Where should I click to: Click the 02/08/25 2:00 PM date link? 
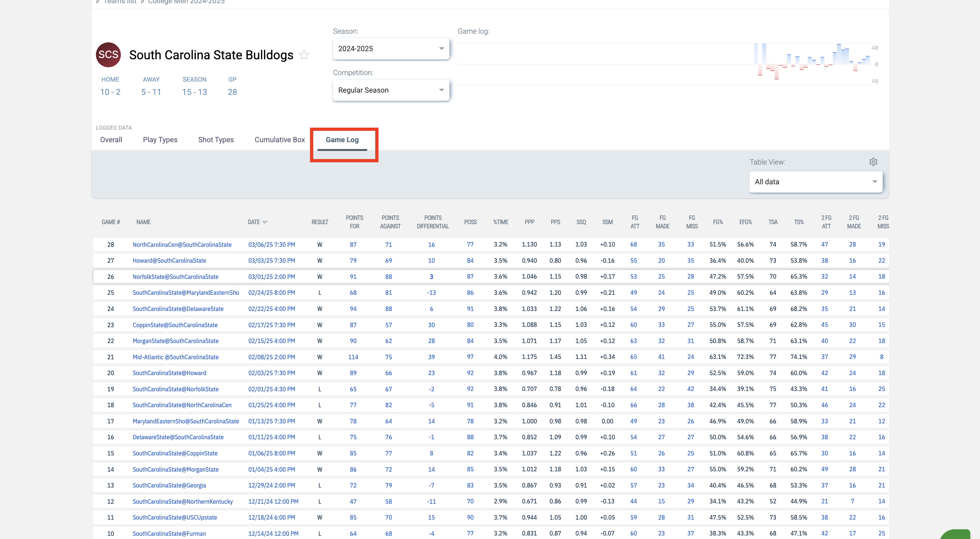point(271,357)
